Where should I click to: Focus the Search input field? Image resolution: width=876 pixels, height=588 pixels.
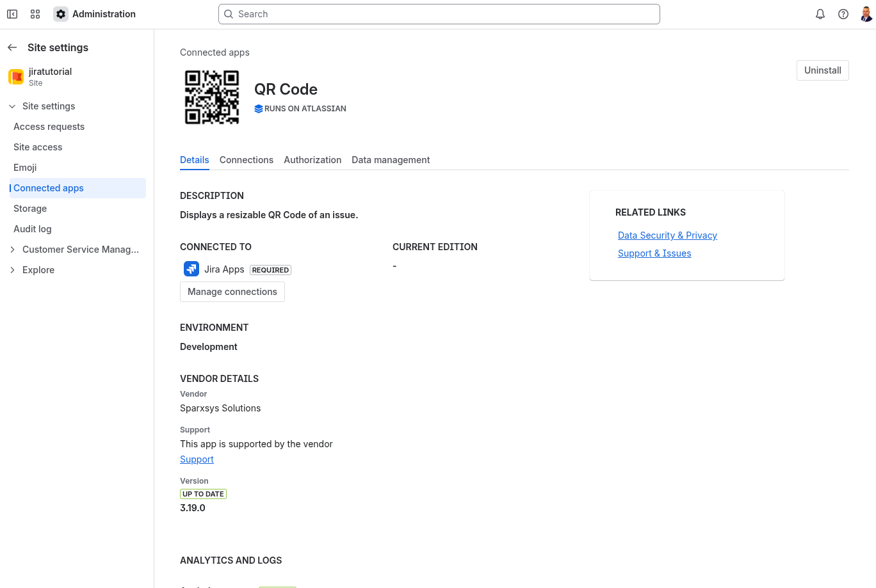(439, 14)
